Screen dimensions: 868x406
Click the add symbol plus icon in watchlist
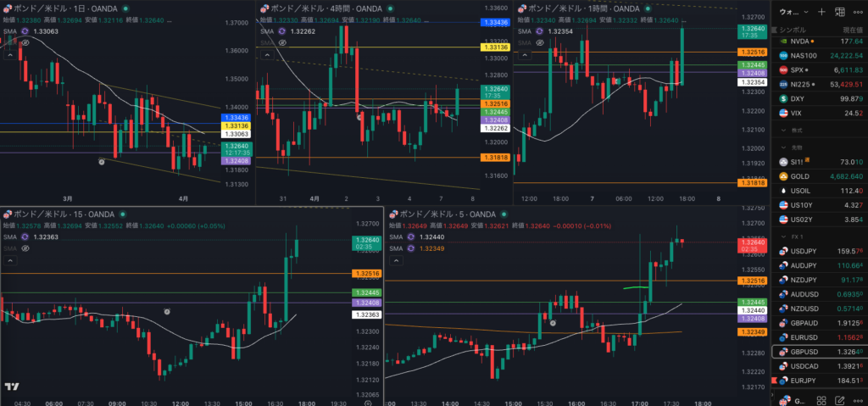coord(821,12)
